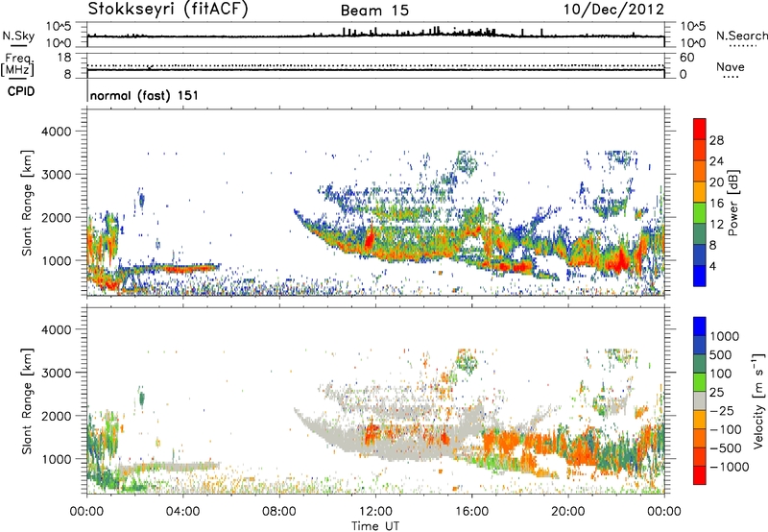Image resolution: width=768 pixels, height=532 pixels.
Task: Pick the power colorbar segment between 8 and 12
Action: tap(700, 234)
